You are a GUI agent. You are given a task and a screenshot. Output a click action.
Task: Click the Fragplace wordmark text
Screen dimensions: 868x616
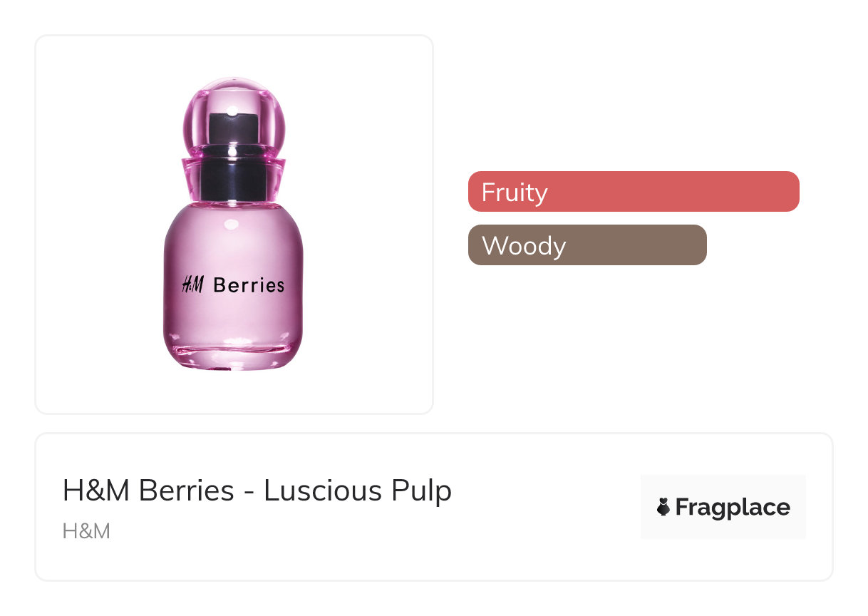point(733,508)
